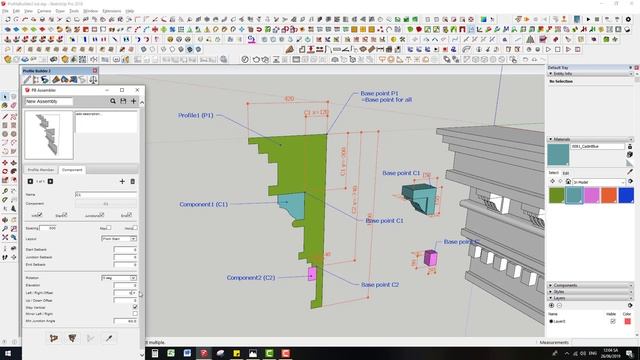Select the arrow Select tool in left toolbar
640x360 pixels.
5,97
